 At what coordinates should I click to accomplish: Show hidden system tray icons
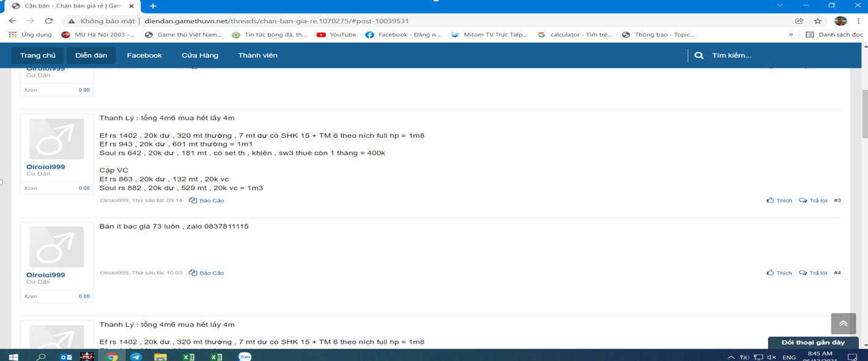point(731,357)
